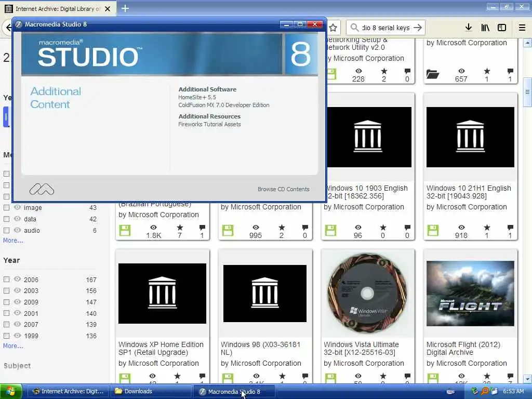The height and width of the screenshot is (399, 532).
Task: Toggle eye icon next to audio filter
Action: click(17, 230)
